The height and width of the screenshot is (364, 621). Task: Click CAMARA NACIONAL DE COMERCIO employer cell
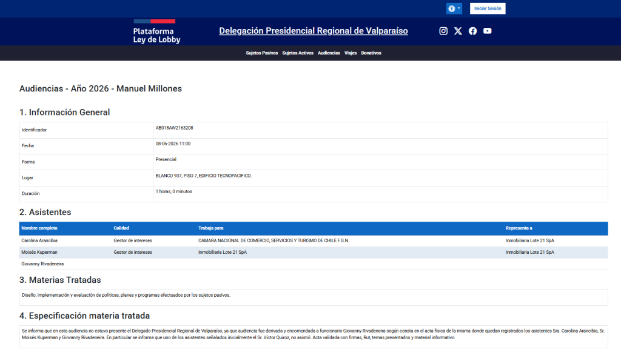click(x=274, y=240)
